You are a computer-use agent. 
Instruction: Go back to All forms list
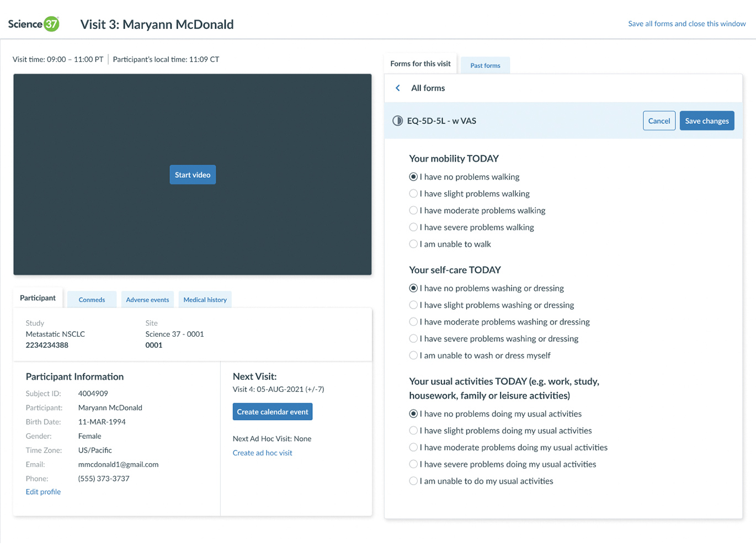click(428, 88)
